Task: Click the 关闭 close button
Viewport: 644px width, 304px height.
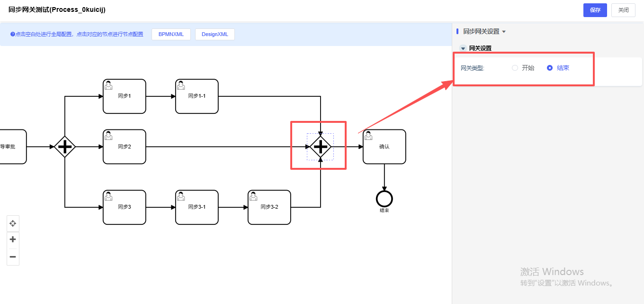Action: [624, 10]
